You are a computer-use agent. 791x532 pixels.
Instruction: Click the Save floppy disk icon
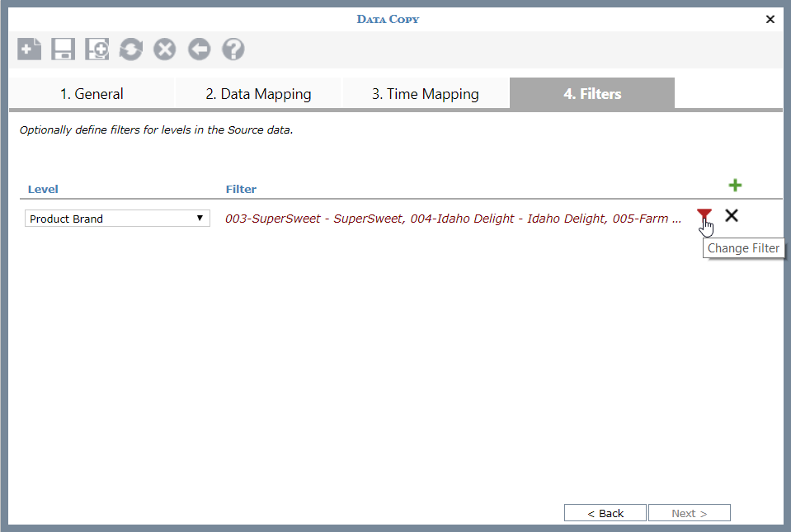(63, 49)
